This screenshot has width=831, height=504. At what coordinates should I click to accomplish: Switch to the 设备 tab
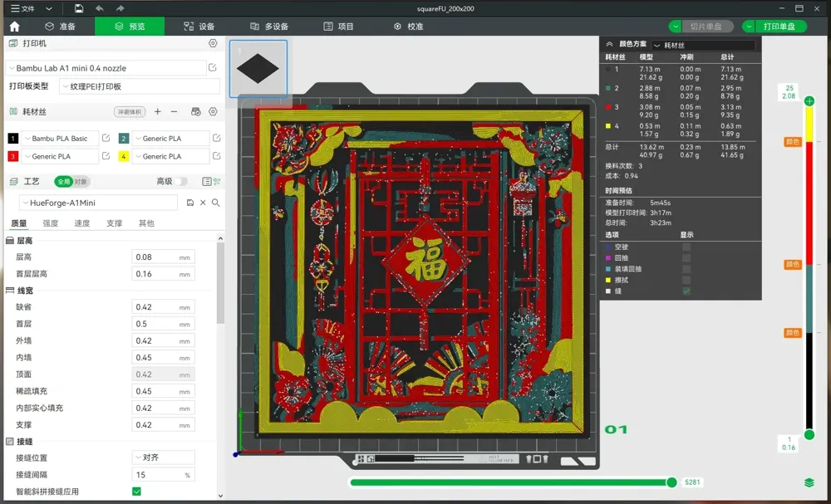(x=199, y=27)
